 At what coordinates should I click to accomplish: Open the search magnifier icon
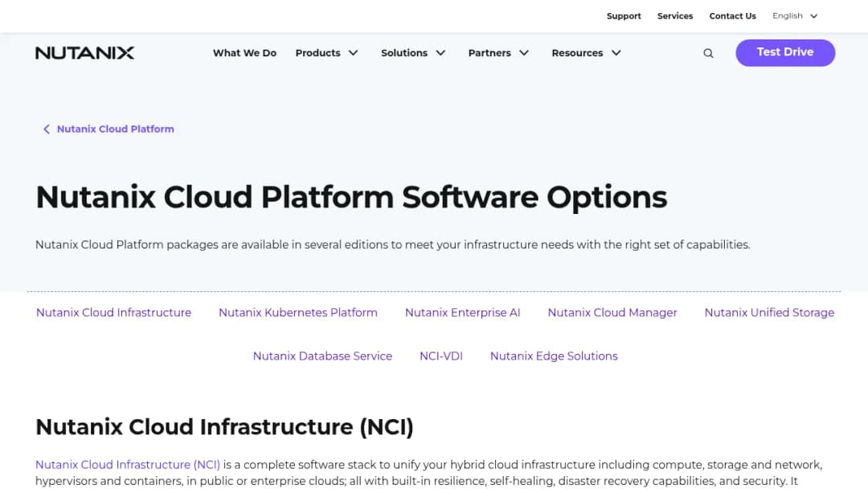708,53
